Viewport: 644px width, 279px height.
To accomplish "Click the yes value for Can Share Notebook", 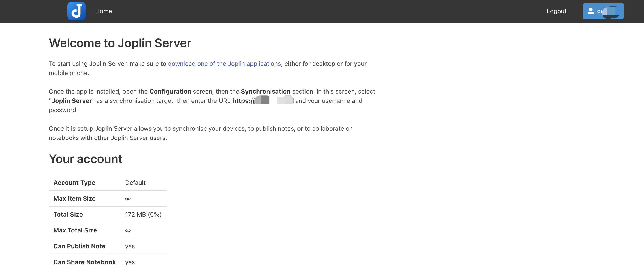I will [130, 262].
